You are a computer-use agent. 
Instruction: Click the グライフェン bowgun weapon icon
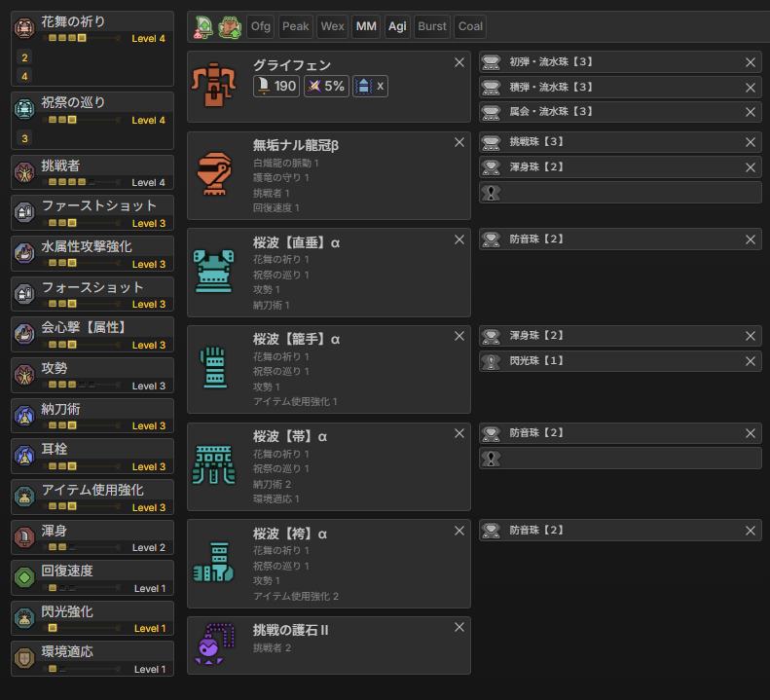tap(214, 86)
